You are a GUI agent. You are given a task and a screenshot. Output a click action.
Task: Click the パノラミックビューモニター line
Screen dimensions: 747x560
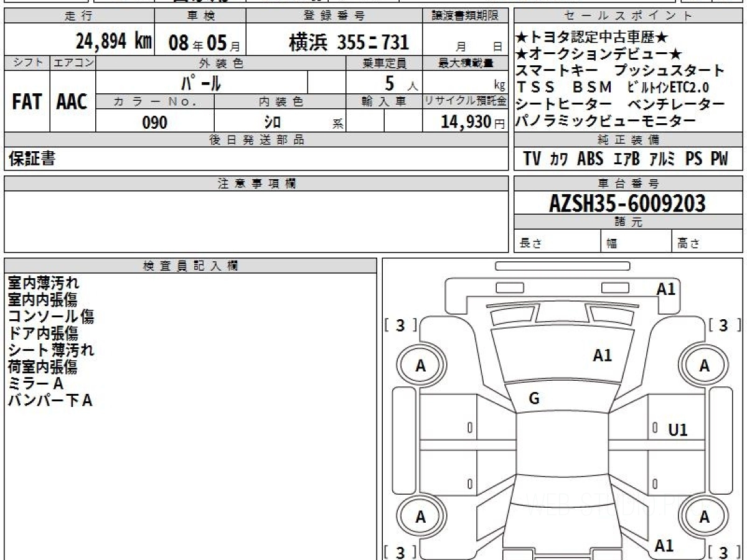tap(606, 121)
